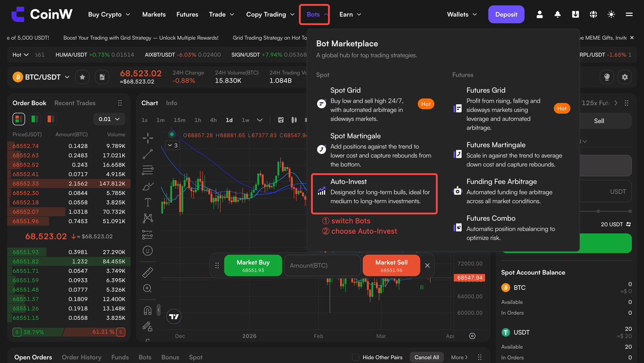The height and width of the screenshot is (363, 644).
Task: Choose Auto-Invest from Bot Marketplace
Action: coord(374,193)
